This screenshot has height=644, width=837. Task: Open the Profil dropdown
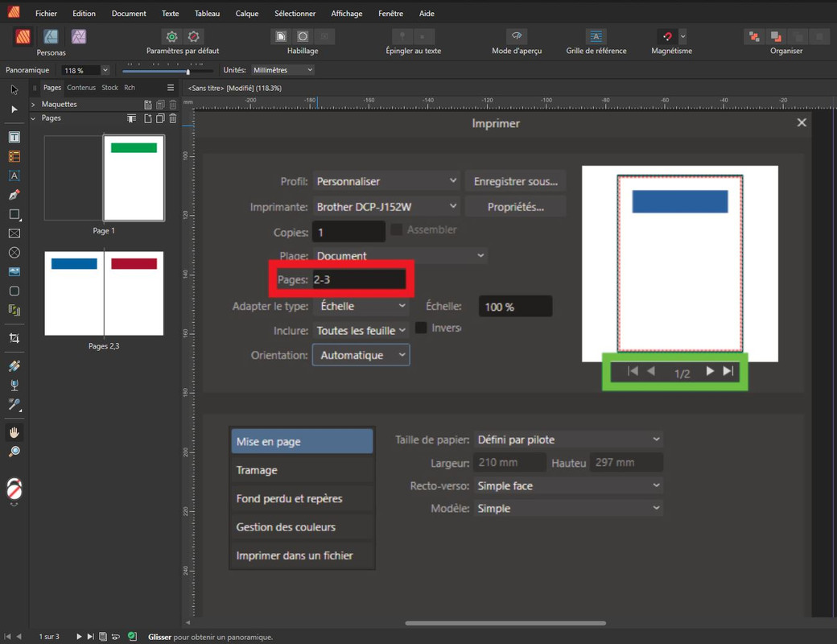point(386,181)
